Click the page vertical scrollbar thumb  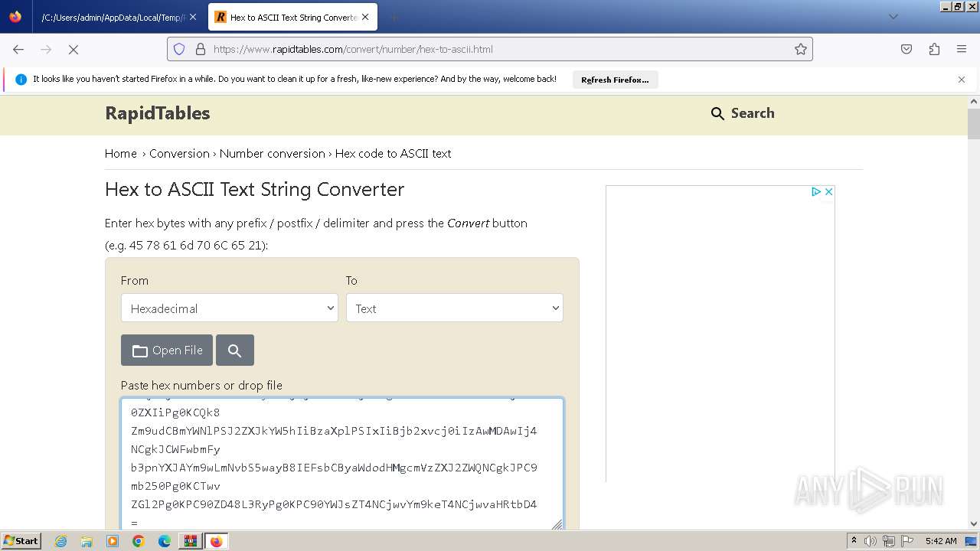coord(974,123)
